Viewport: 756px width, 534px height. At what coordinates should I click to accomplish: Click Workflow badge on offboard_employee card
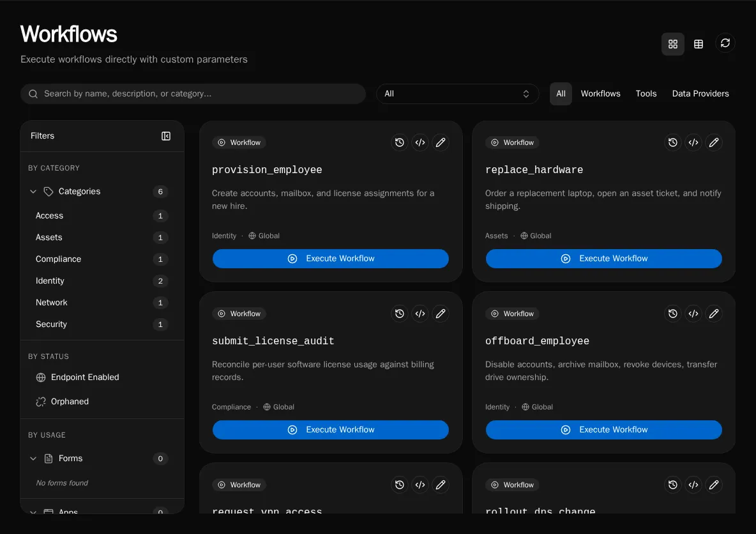click(x=513, y=314)
